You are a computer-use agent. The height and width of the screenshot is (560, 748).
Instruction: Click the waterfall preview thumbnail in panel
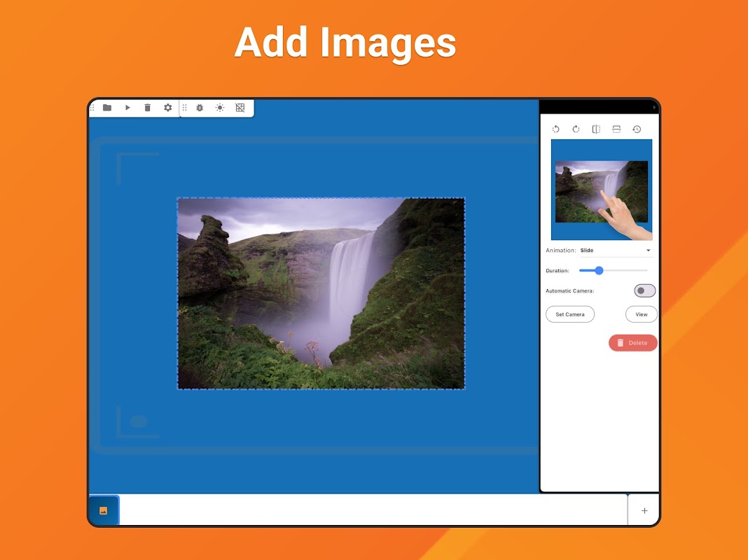point(602,190)
